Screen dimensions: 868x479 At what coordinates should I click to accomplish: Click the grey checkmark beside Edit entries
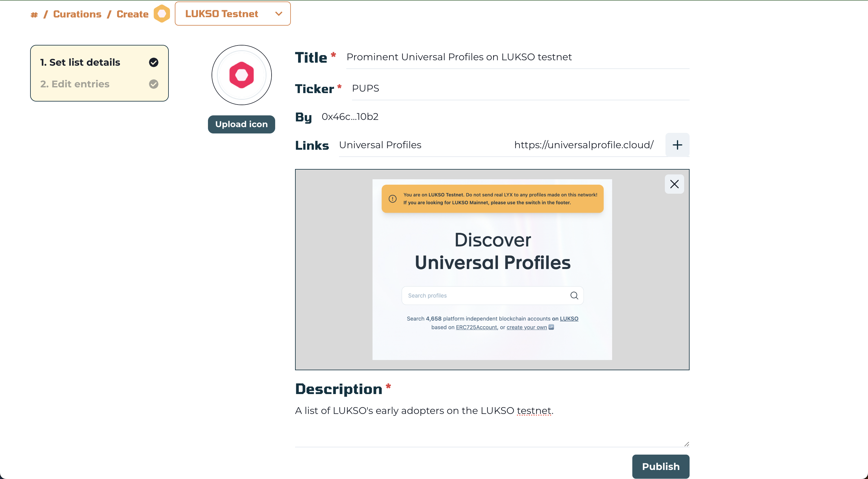[x=154, y=84]
